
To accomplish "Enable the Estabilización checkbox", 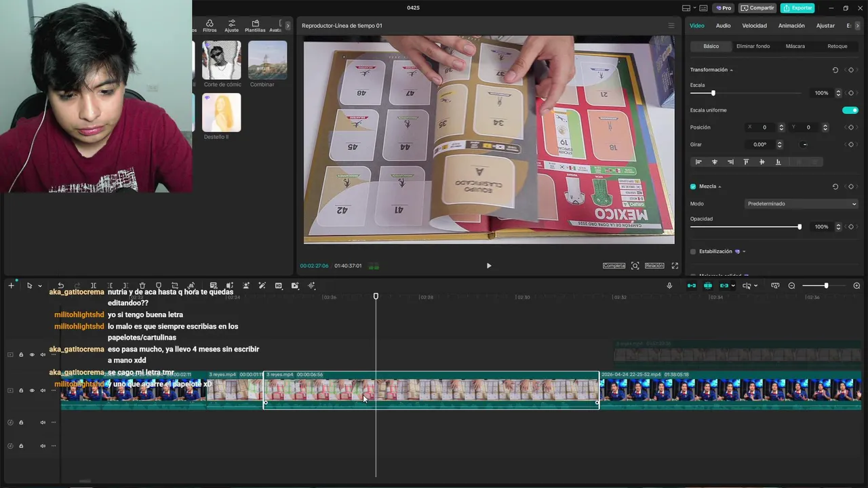I will pos(693,251).
